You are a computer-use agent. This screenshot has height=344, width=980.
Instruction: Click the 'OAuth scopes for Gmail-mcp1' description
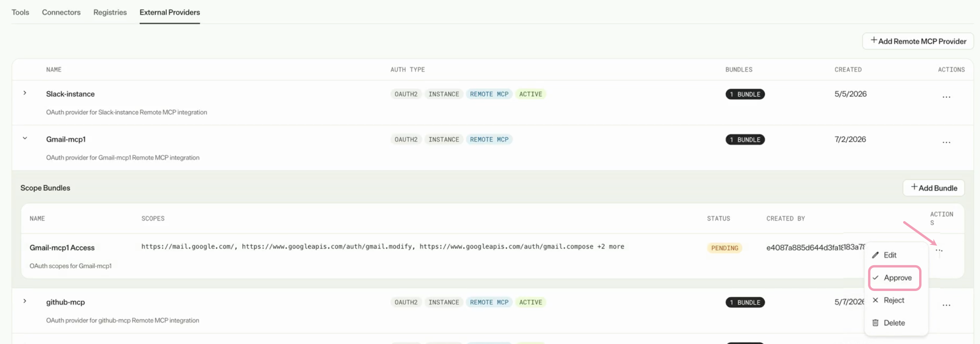point(71,266)
